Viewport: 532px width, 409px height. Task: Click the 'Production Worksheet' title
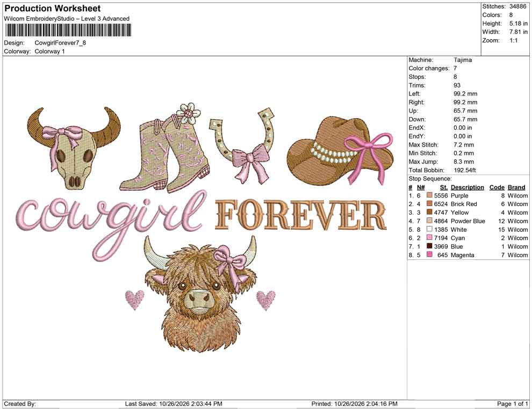pyautogui.click(x=53, y=8)
